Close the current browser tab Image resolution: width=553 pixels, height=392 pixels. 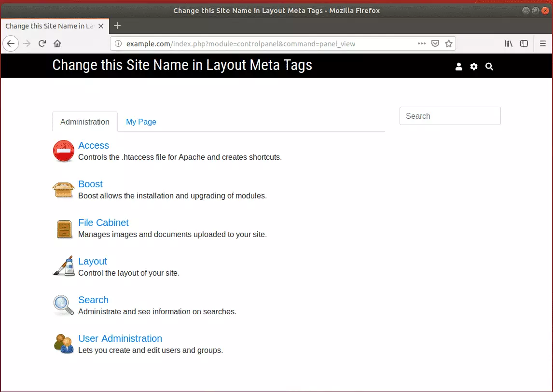click(101, 26)
